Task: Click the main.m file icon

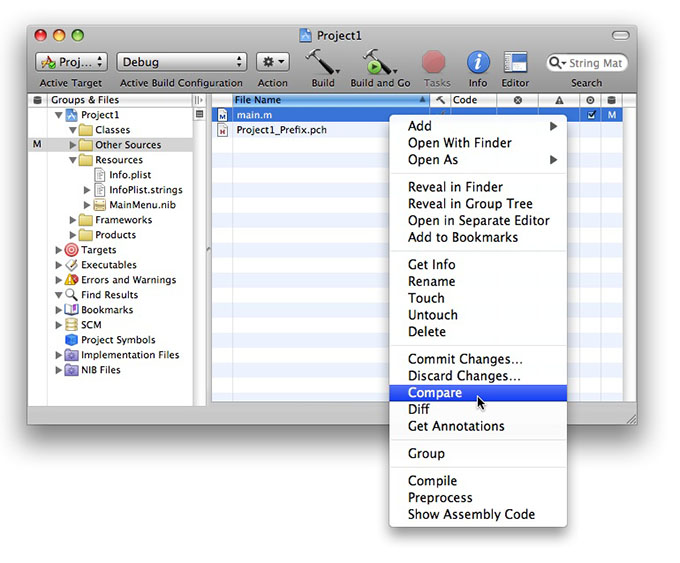Action: [222, 115]
